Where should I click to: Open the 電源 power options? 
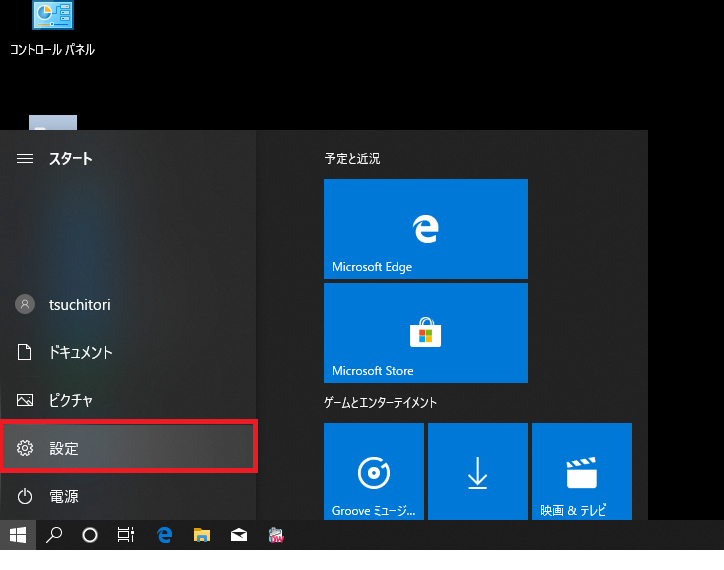click(x=64, y=496)
